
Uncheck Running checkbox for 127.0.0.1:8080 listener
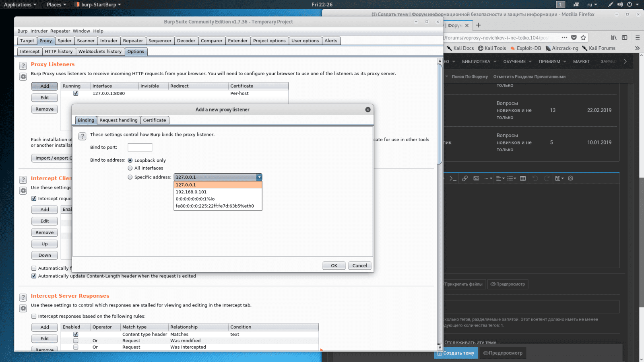click(76, 93)
